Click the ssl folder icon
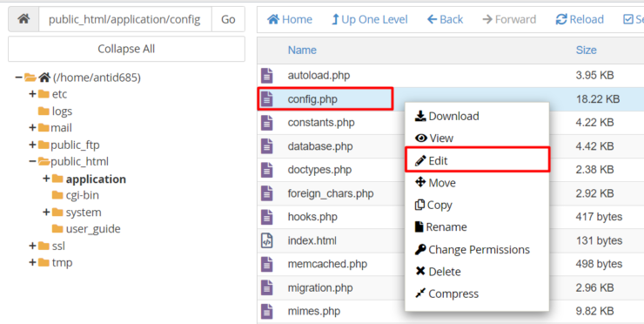Image resolution: width=644 pixels, height=324 pixels. pos(44,246)
